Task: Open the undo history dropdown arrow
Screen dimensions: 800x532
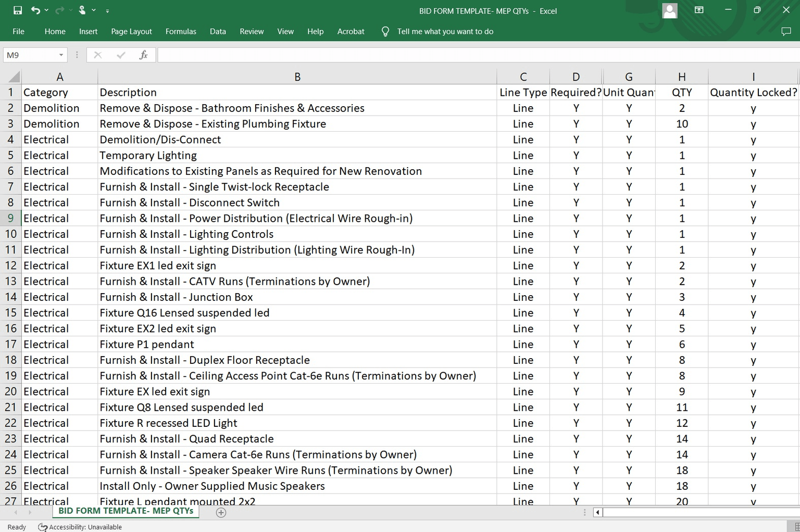Action: coord(46,10)
